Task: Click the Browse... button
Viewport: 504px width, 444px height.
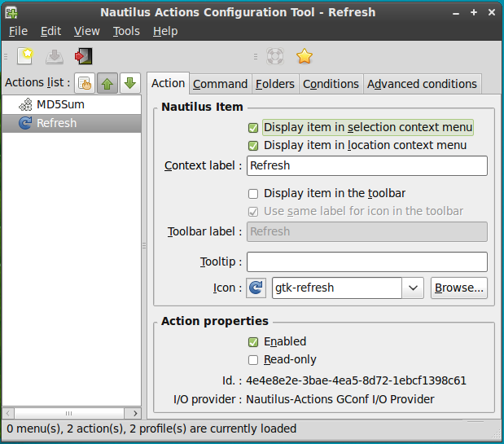Action: click(458, 288)
